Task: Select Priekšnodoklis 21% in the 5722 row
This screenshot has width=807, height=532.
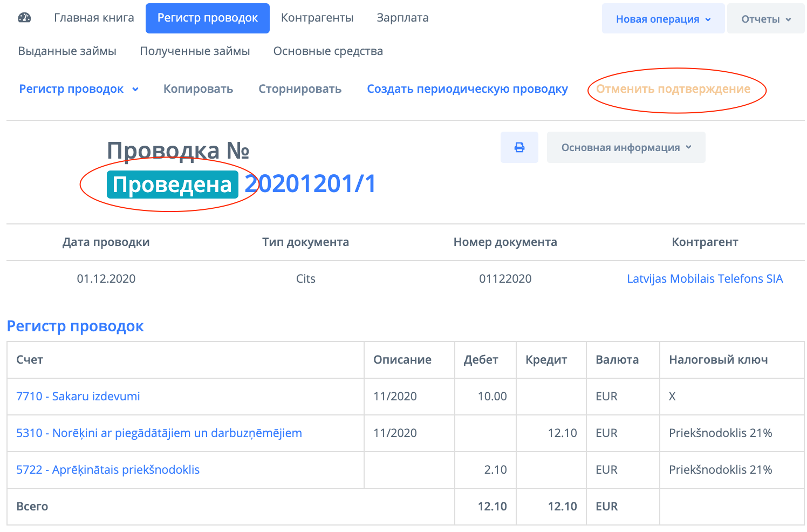Action: point(721,470)
